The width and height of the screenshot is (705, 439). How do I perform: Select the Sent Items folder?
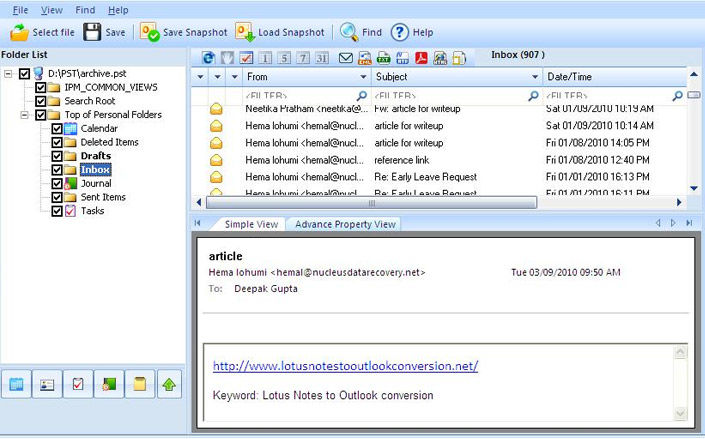[103, 197]
